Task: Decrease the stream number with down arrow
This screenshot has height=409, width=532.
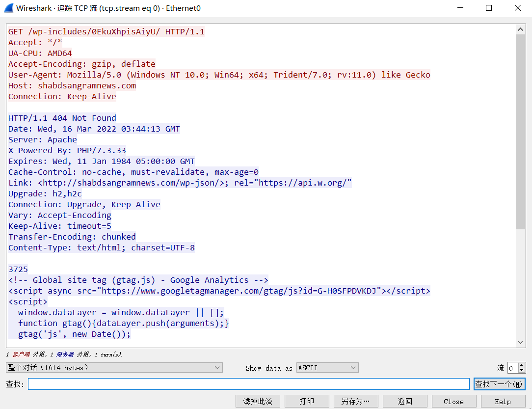Action: 522,370
